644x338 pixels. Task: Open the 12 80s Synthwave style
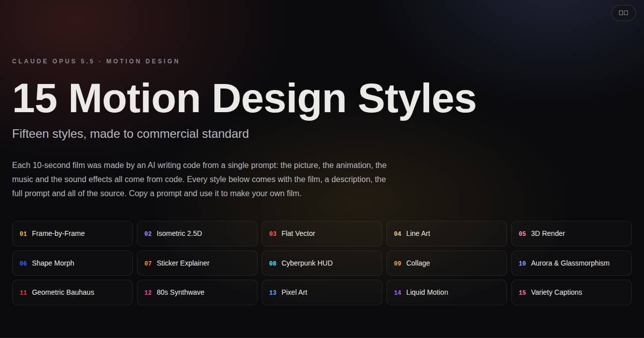[197, 292]
